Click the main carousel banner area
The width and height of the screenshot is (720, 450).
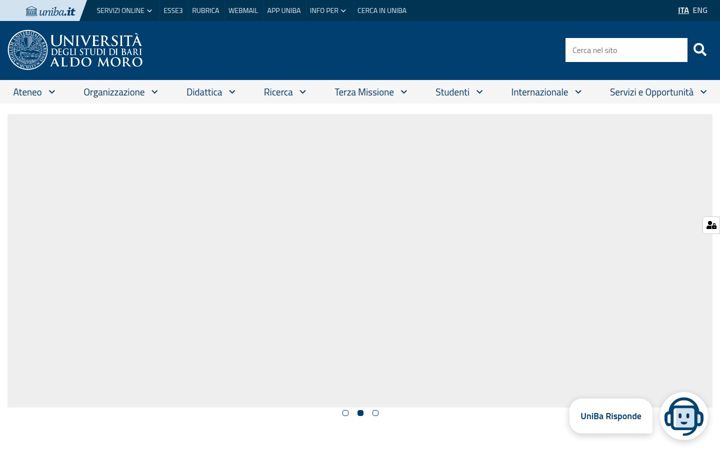pyautogui.click(x=360, y=261)
